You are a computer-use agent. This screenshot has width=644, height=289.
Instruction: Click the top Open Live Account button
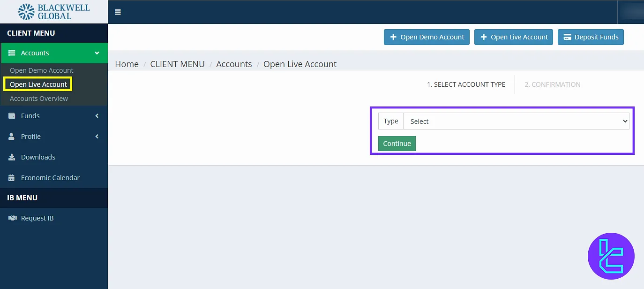click(x=514, y=37)
